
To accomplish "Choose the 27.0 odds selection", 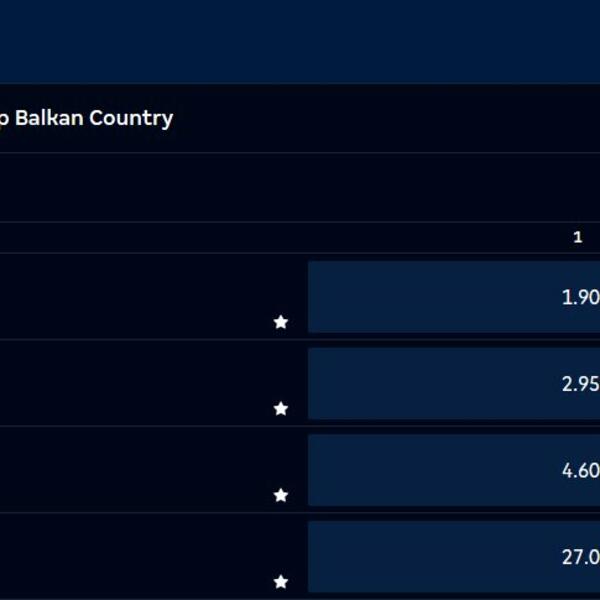I will (454, 557).
